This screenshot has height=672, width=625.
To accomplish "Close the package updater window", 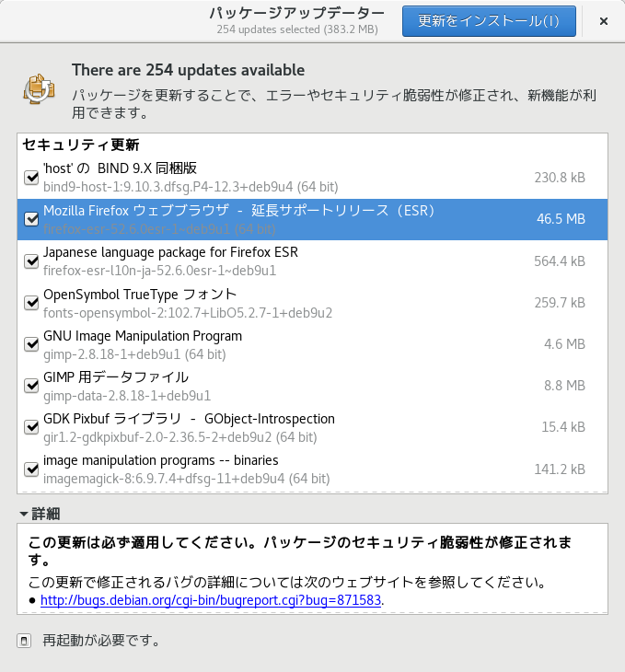I will pyautogui.click(x=603, y=21).
